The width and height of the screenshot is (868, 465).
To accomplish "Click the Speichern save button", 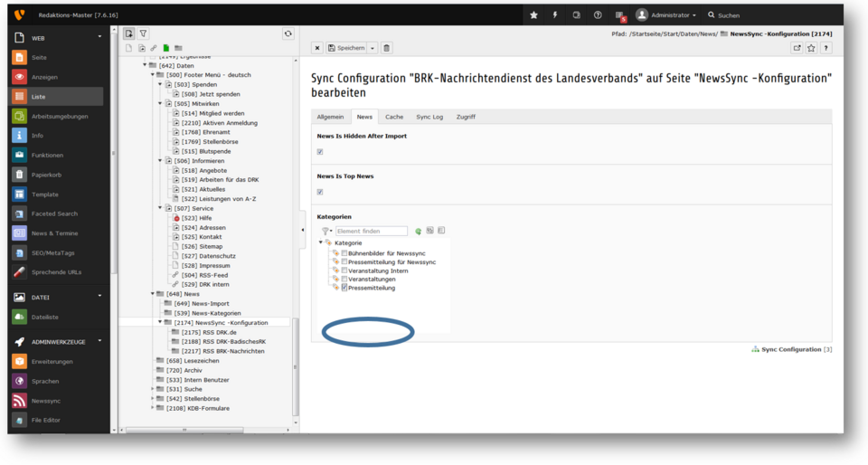I will (346, 48).
